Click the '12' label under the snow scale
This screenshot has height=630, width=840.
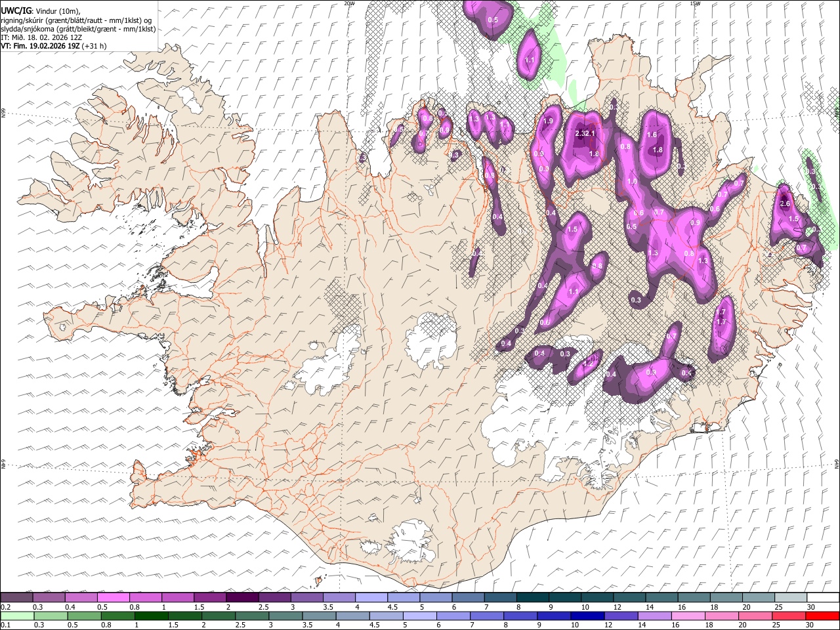click(x=617, y=607)
